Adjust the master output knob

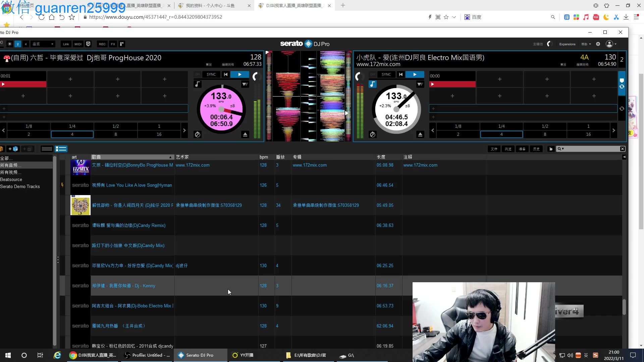click(x=549, y=44)
